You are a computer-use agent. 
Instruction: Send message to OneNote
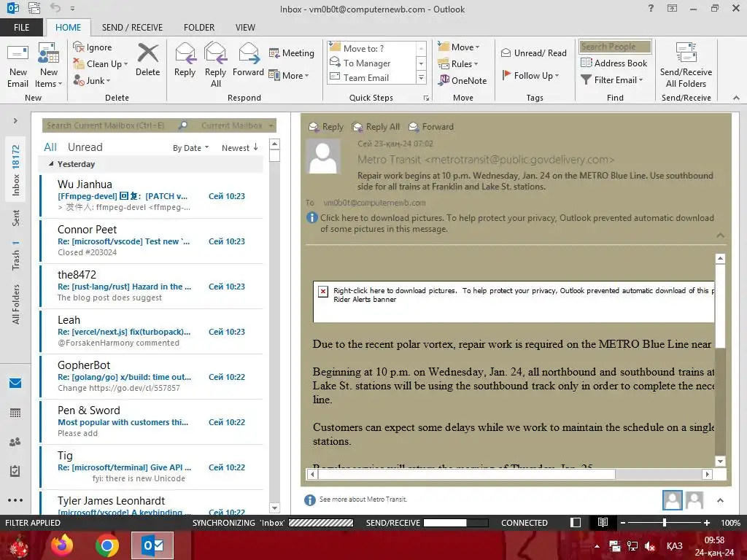(462, 80)
